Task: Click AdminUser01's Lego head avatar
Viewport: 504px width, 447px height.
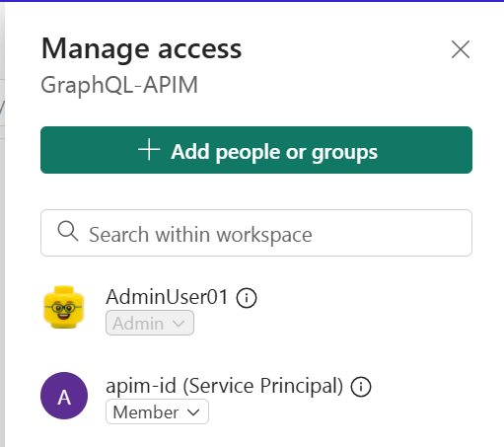Action: click(x=64, y=307)
